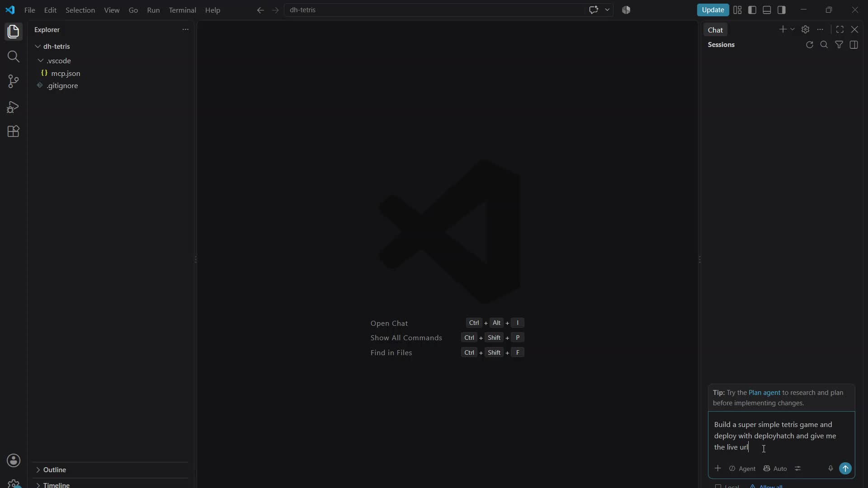Click the Sessions heading in chat panel
The width and height of the screenshot is (868, 488).
point(721,45)
